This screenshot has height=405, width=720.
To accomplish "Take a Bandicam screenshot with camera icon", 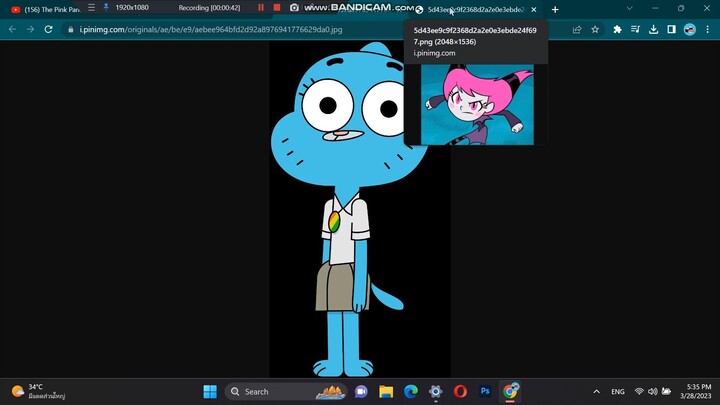I will click(x=294, y=7).
